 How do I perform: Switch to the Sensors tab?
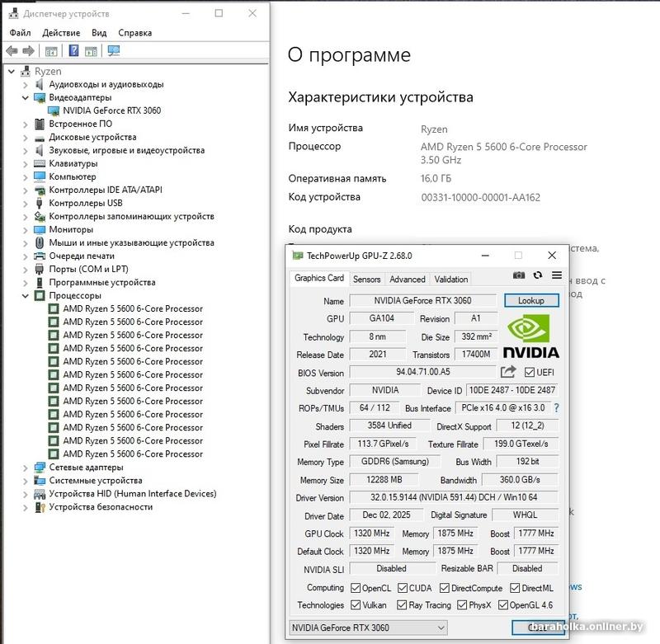(x=366, y=280)
